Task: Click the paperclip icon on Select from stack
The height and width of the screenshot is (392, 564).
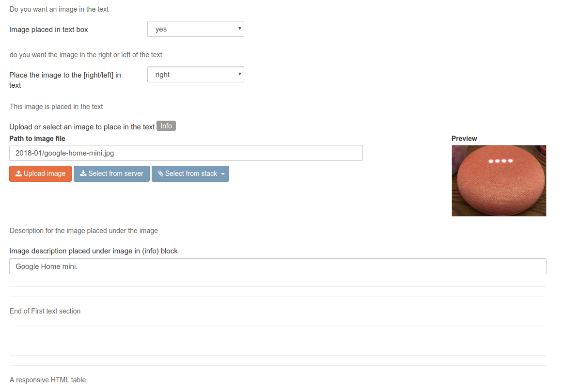Action: tap(160, 173)
